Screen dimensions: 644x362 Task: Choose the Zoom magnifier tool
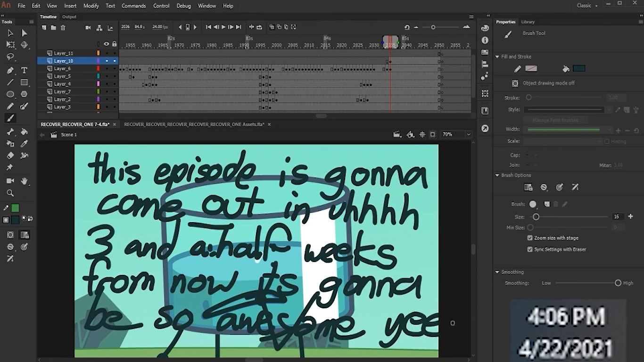point(10,193)
